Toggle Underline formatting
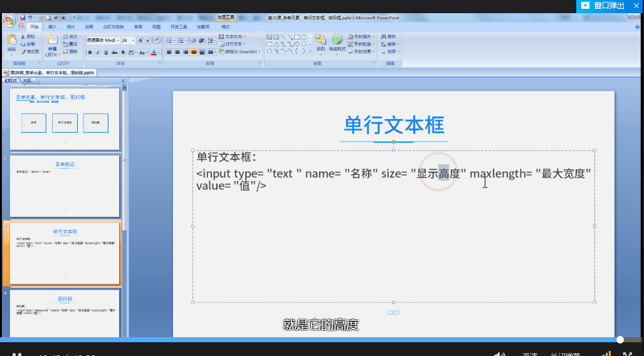Viewport: 644px width, 356px height. point(105,53)
